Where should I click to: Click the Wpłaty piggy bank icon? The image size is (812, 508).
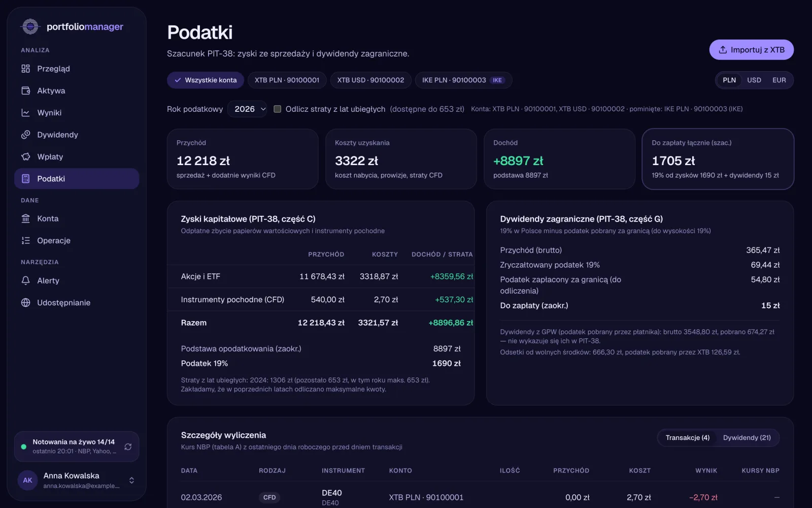(x=26, y=156)
